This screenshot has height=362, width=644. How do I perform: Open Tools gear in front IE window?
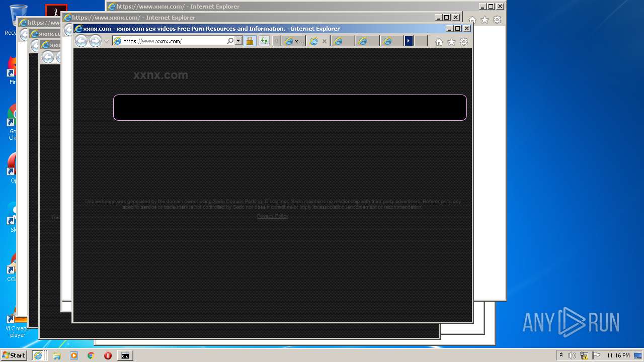[x=464, y=42]
